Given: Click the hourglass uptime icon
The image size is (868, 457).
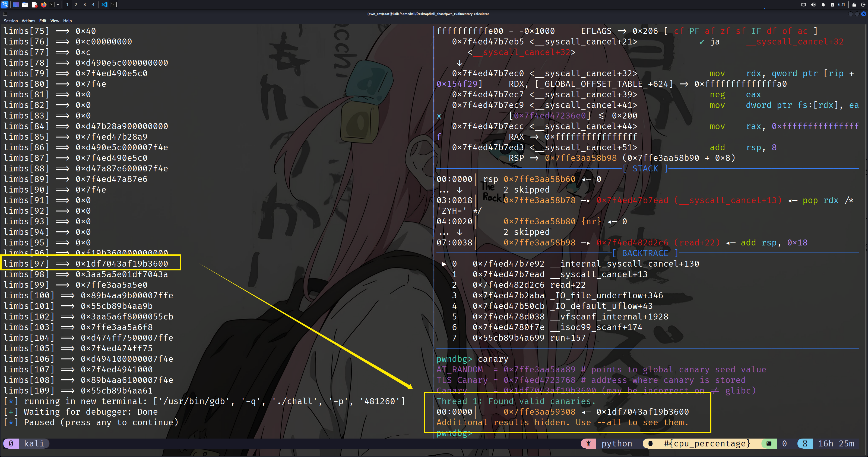Looking at the screenshot, I should pyautogui.click(x=805, y=443).
